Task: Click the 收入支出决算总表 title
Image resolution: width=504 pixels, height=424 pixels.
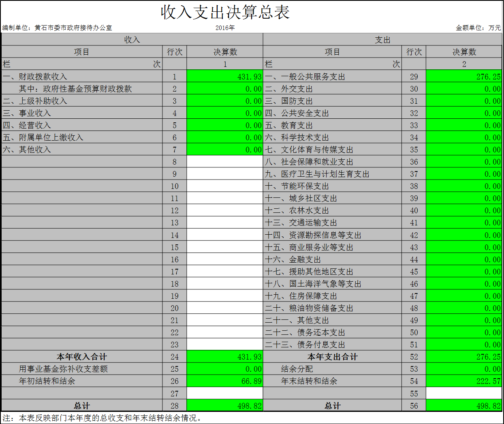Action: click(x=225, y=12)
